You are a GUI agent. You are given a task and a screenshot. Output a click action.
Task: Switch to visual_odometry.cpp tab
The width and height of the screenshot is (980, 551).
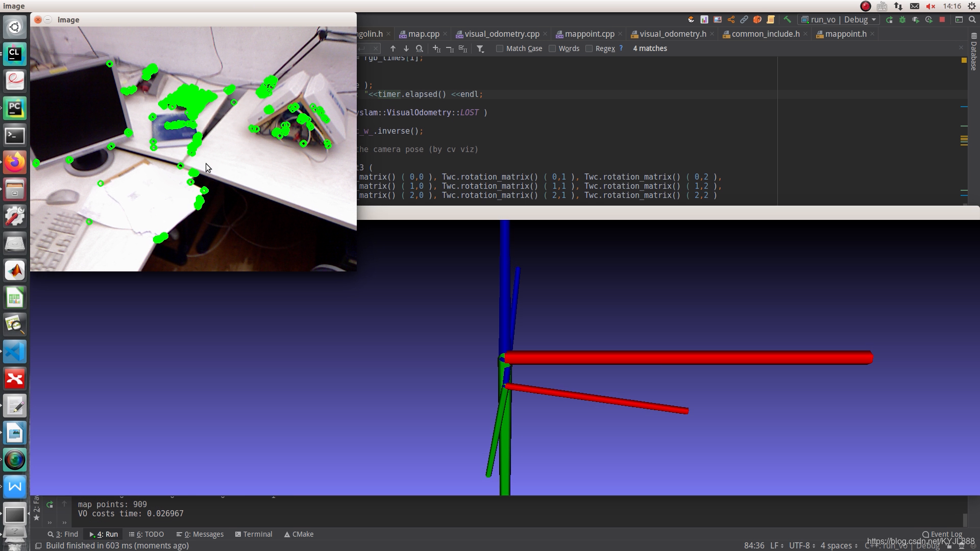(x=501, y=34)
